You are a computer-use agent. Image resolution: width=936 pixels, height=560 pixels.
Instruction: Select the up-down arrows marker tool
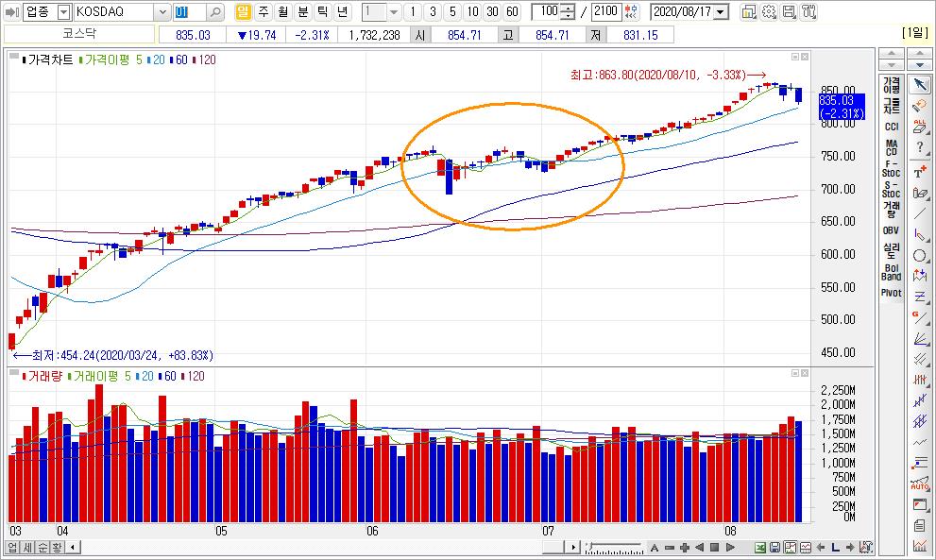tap(920, 276)
